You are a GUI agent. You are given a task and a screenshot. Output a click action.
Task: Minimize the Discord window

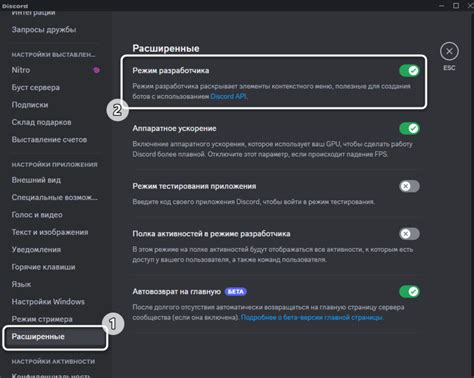pos(441,6)
